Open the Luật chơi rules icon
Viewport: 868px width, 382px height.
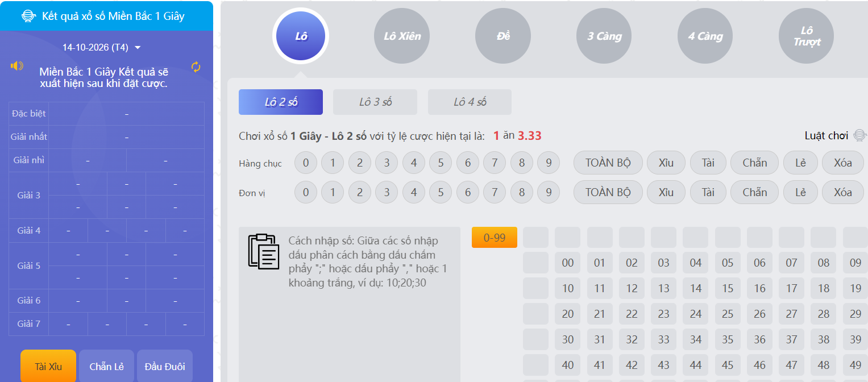860,135
